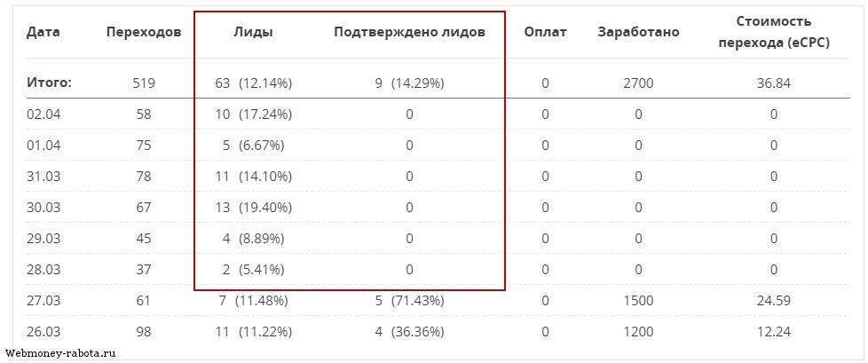Click confirmed leads 5 (71.43%)
This screenshot has width=868, height=363.
pos(410,301)
